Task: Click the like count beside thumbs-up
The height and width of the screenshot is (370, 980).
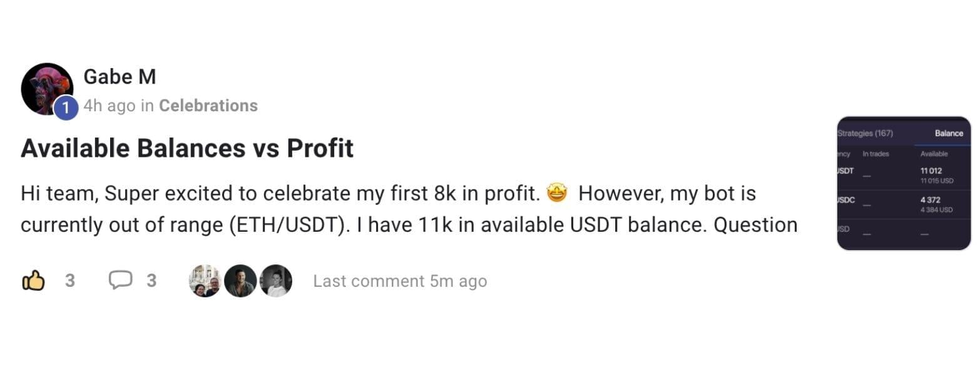Action: [69, 281]
